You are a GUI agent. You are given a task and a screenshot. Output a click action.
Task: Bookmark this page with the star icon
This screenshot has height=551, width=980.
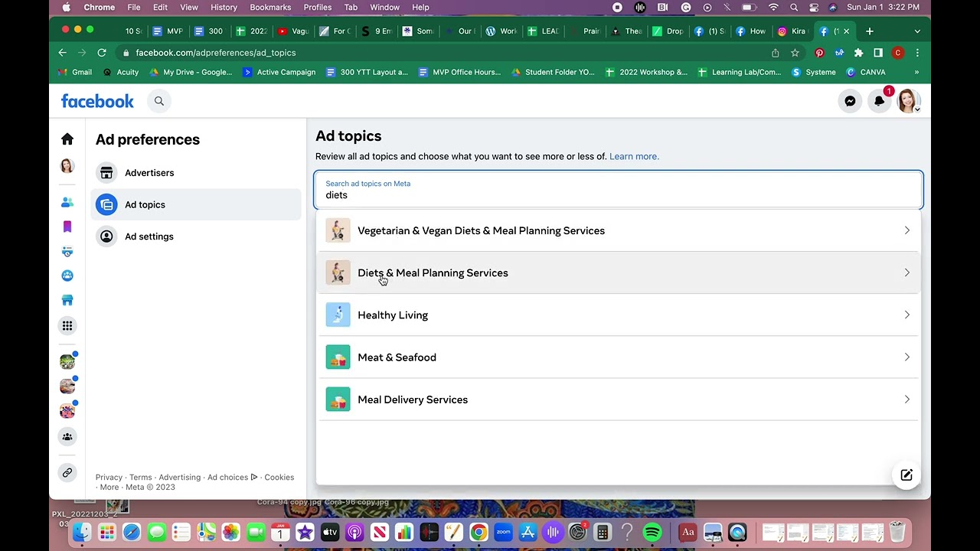click(795, 53)
